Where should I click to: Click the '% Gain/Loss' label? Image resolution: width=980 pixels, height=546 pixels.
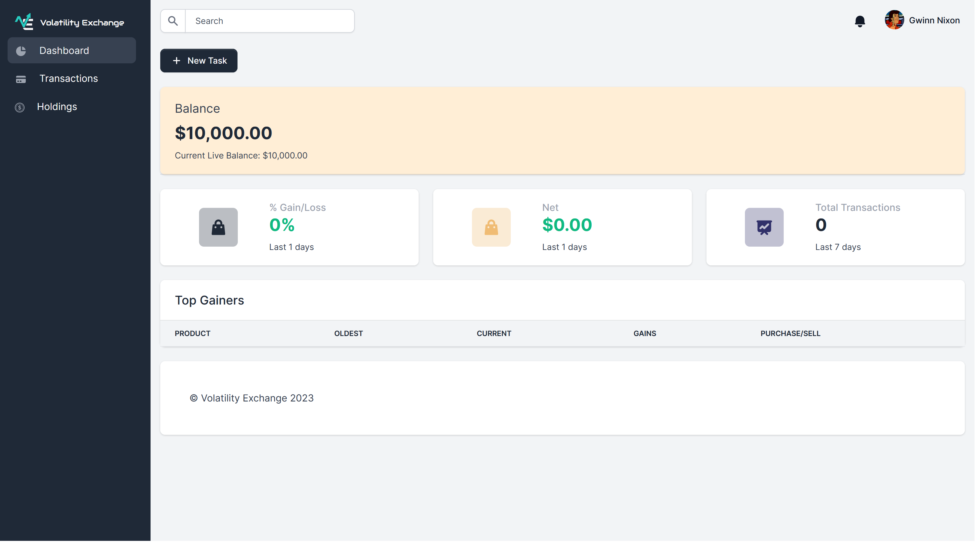click(299, 208)
